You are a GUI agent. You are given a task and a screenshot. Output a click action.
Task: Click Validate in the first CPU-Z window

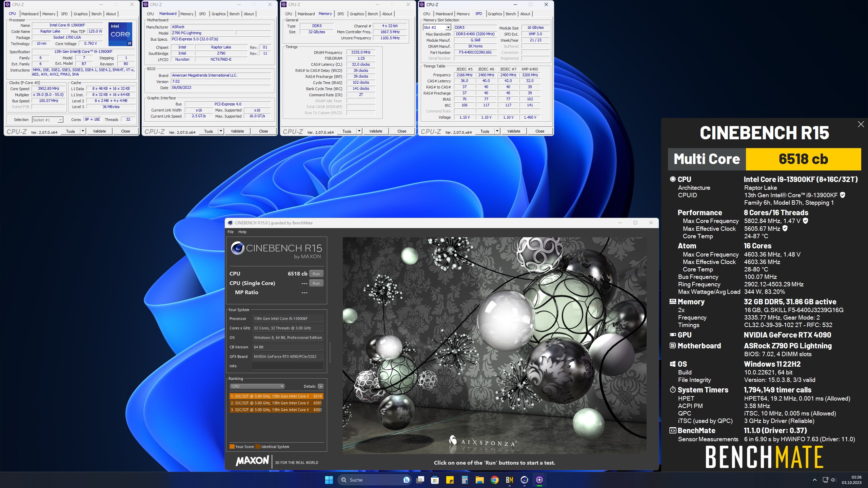pos(99,131)
